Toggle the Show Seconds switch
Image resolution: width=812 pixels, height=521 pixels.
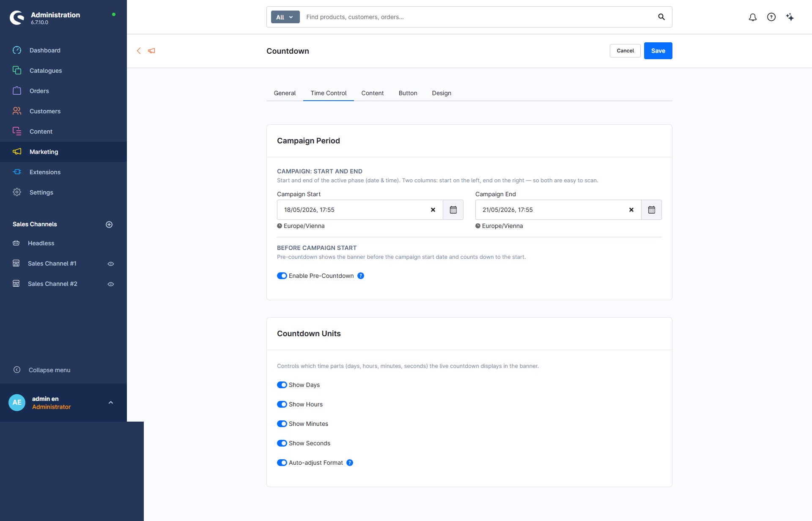pyautogui.click(x=282, y=443)
